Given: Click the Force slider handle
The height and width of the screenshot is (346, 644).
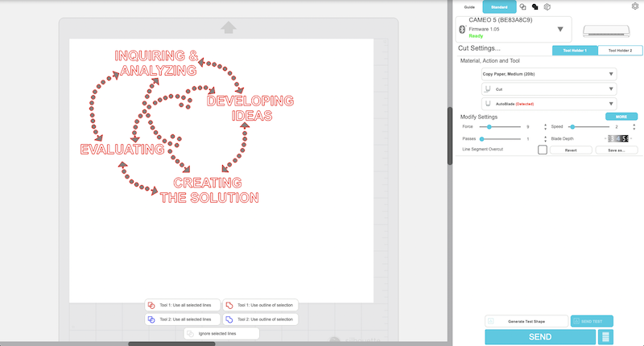Looking at the screenshot, I should point(490,127).
